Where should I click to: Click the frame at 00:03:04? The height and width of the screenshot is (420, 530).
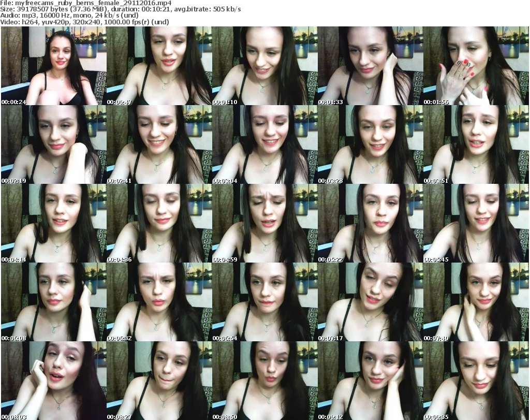click(264, 144)
